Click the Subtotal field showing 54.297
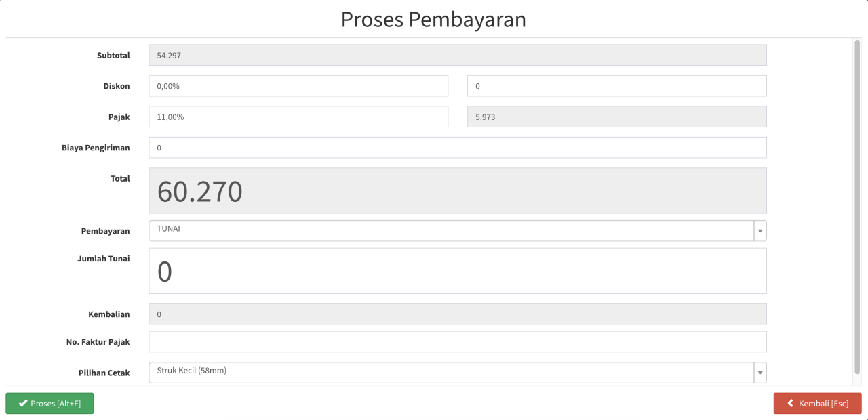 click(x=458, y=55)
